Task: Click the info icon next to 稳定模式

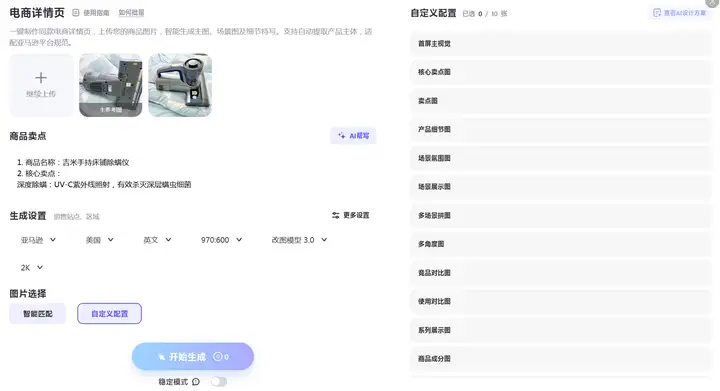Action: tap(196, 382)
